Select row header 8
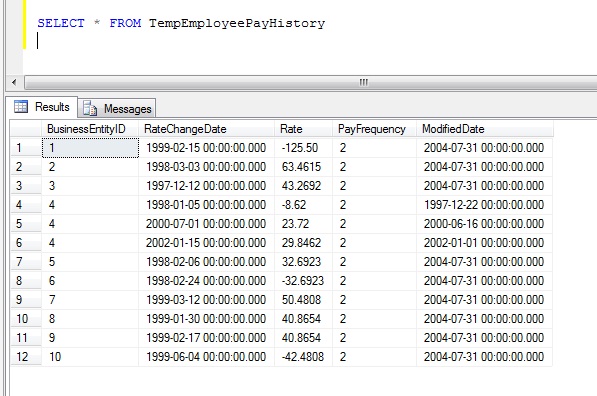This screenshot has width=597, height=396. coord(26,281)
